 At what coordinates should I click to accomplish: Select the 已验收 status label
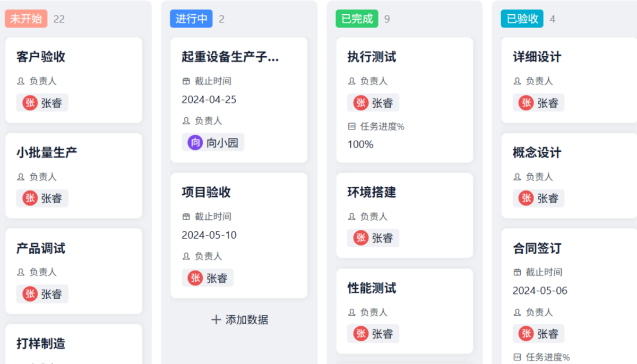click(x=522, y=19)
